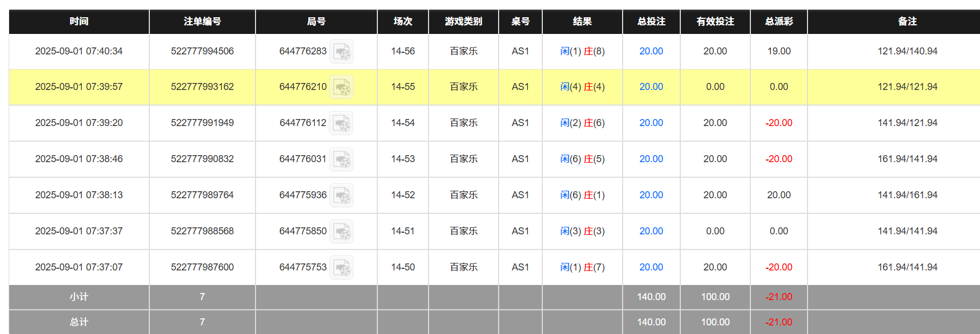
Task: Click the video icon next to 644776031
Action: click(x=342, y=159)
